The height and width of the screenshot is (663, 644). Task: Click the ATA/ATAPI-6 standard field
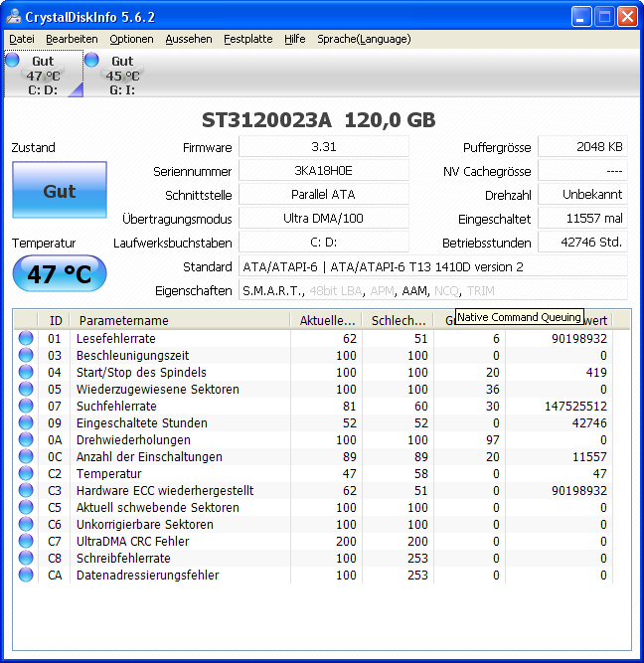point(433,266)
